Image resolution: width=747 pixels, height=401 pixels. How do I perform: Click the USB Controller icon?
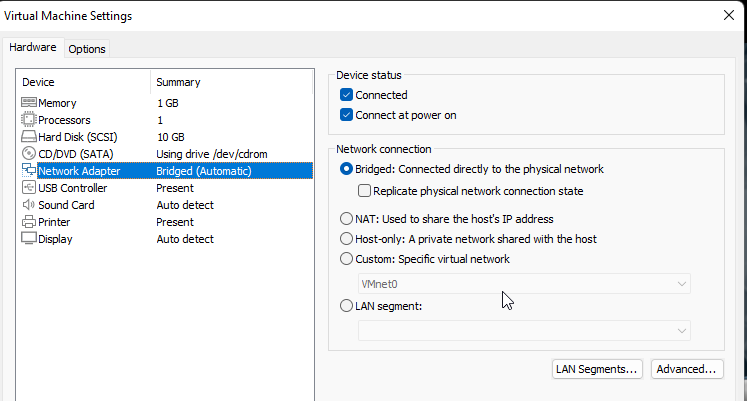pyautogui.click(x=29, y=188)
